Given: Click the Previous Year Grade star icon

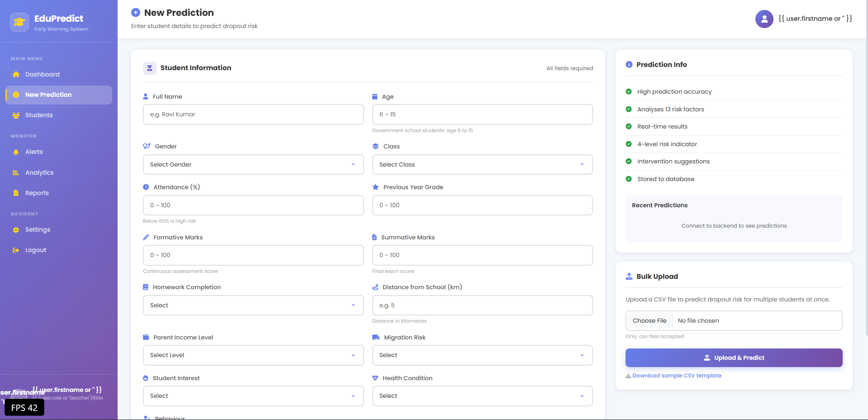Looking at the screenshot, I should (x=375, y=187).
